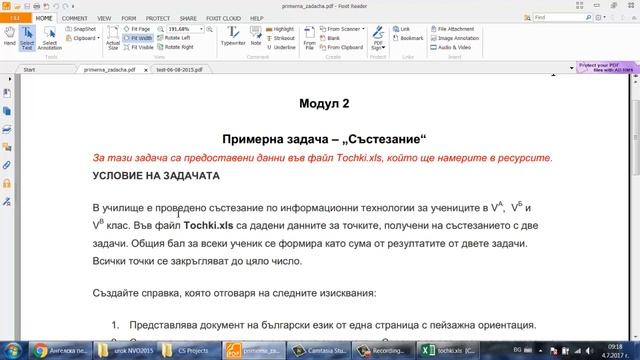Click the Save icon in quick access
The width and height of the screenshot is (640, 360).
pyautogui.click(x=27, y=6)
